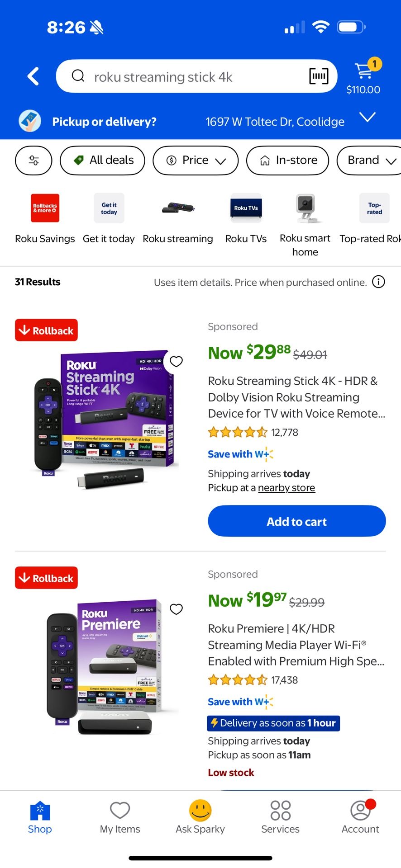Tap the Roku smart home camera icon

click(305, 208)
